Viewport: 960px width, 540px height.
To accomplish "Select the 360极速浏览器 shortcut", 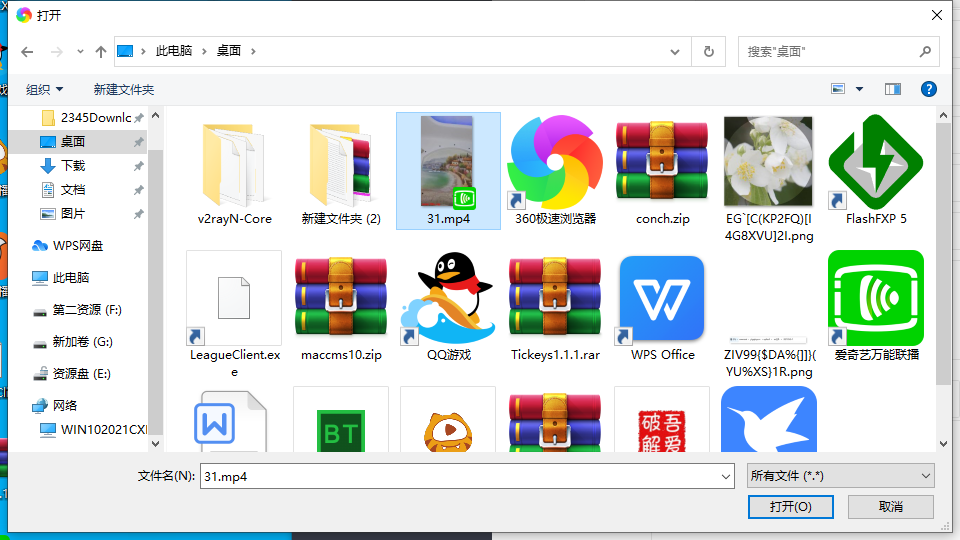I will (555, 171).
